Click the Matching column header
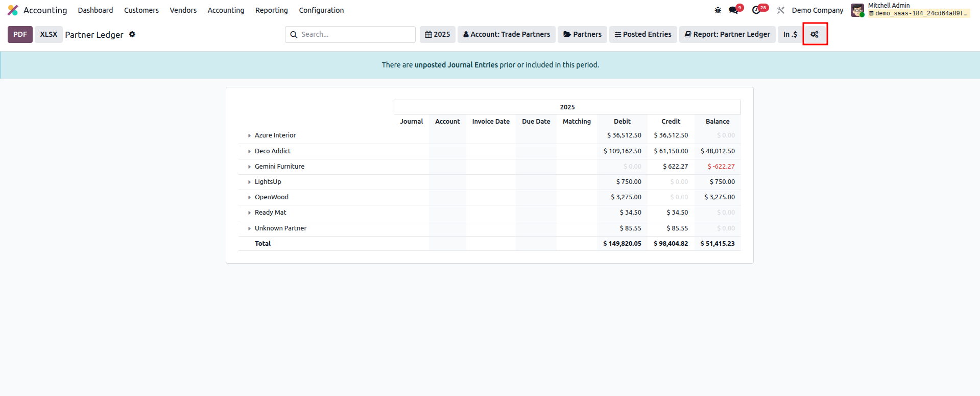 coord(577,122)
